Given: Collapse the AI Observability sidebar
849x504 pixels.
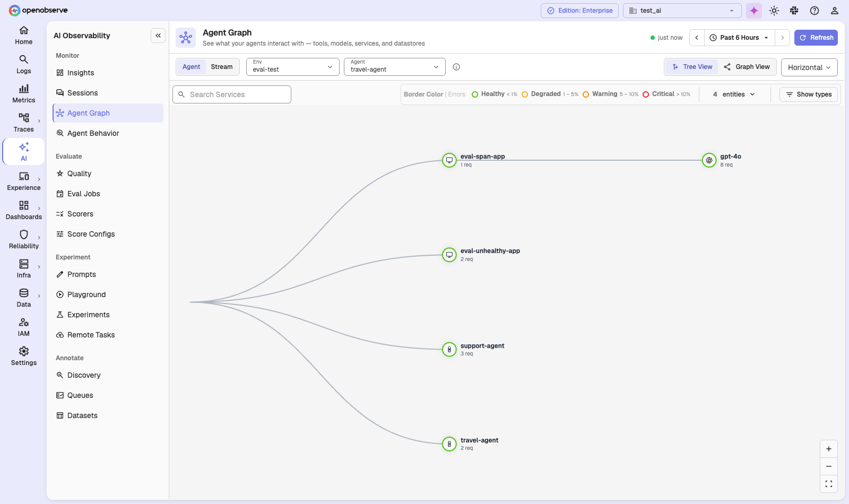Looking at the screenshot, I should [158, 36].
